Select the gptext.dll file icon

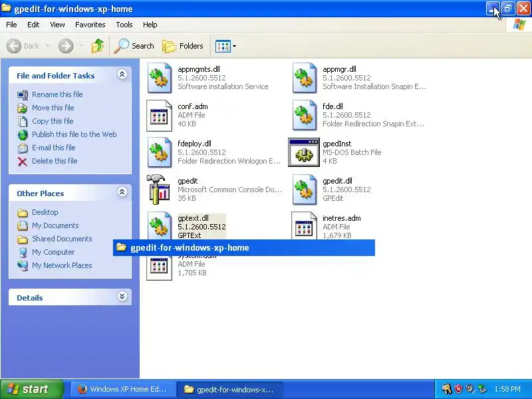(x=159, y=225)
